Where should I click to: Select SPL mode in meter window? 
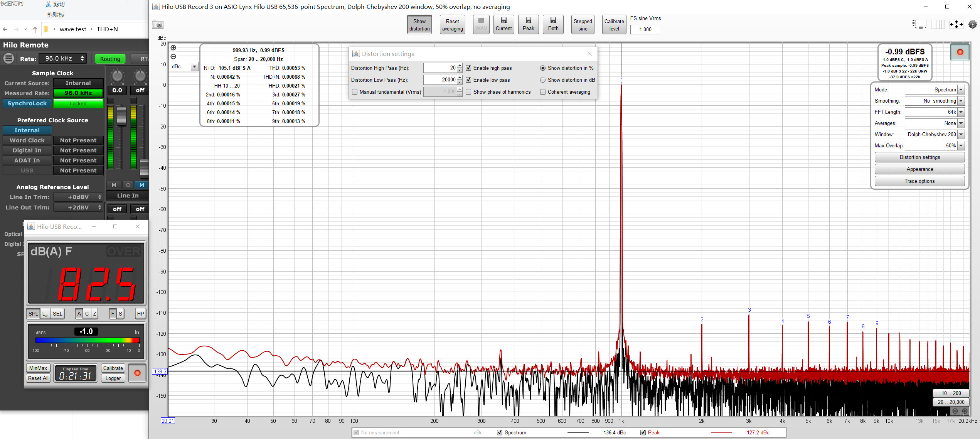(33, 314)
